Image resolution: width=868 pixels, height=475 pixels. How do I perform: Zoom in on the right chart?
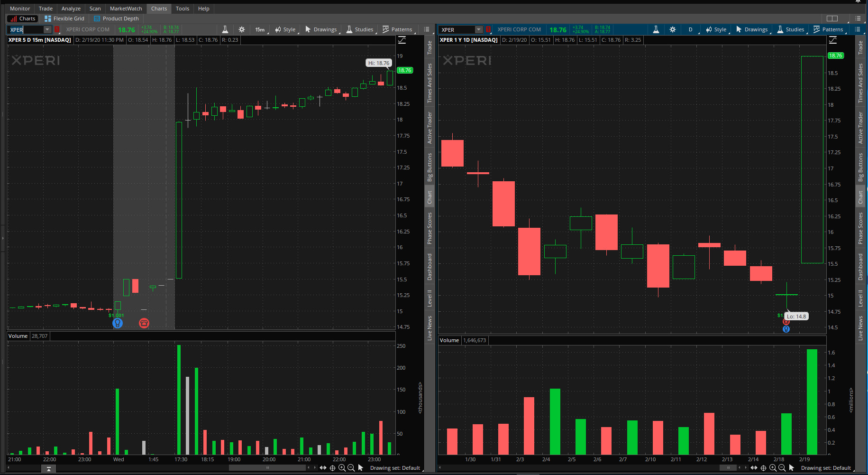[x=773, y=468]
